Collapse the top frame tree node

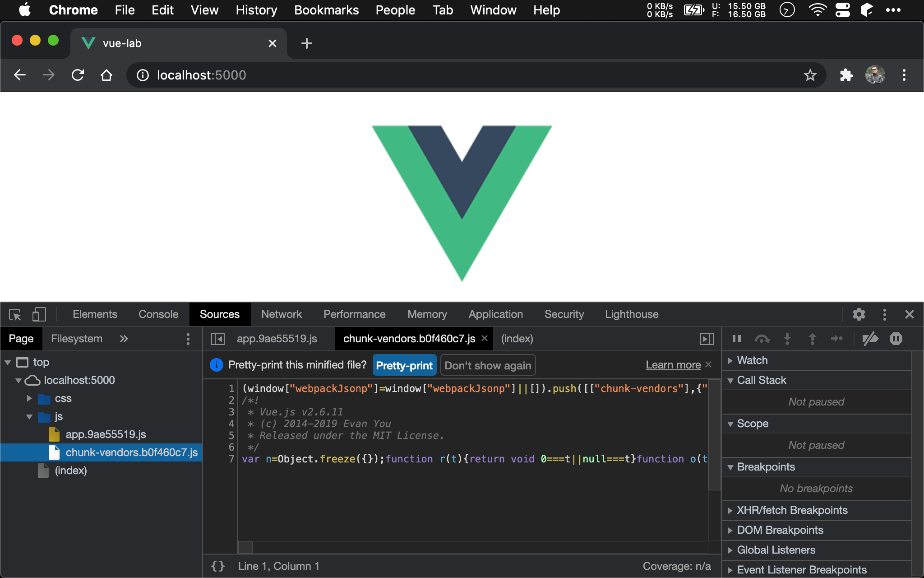click(8, 363)
